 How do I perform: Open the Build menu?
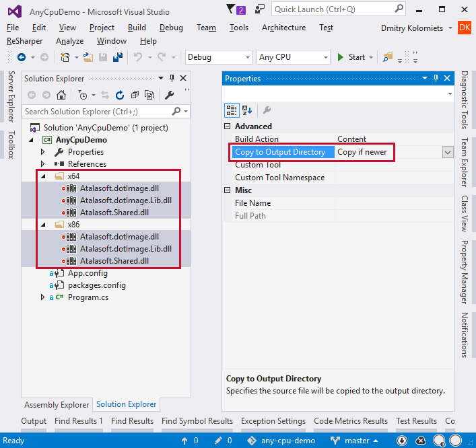[137, 28]
